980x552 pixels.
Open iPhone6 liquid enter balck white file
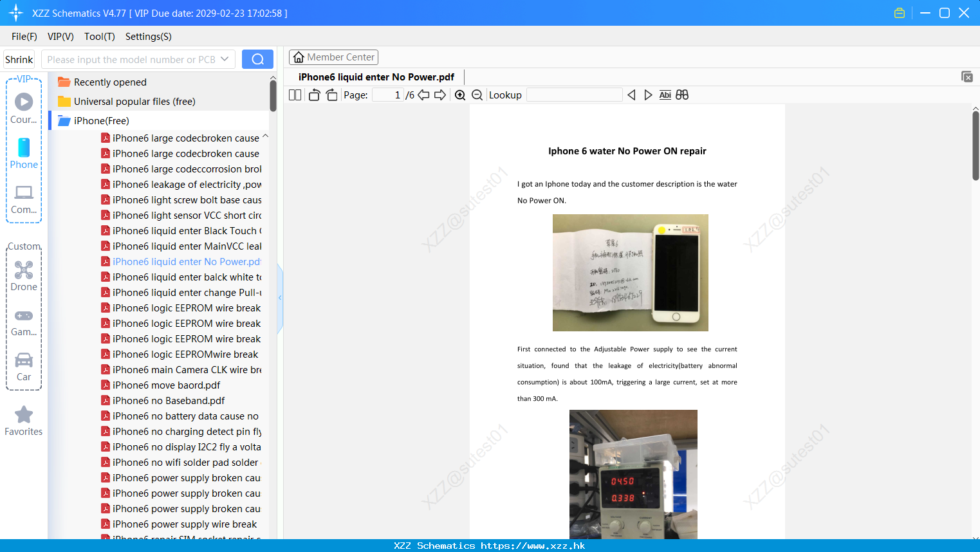click(x=181, y=277)
